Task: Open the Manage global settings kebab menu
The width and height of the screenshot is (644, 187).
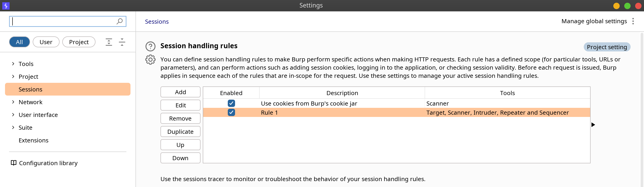Action: [633, 21]
